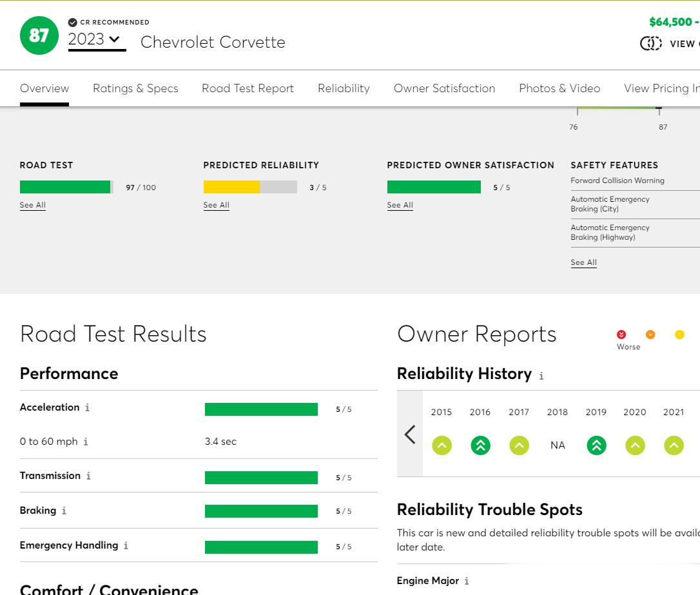The width and height of the screenshot is (700, 595).
Task: Click the Reliability Trouble Spots heading
Action: (490, 510)
